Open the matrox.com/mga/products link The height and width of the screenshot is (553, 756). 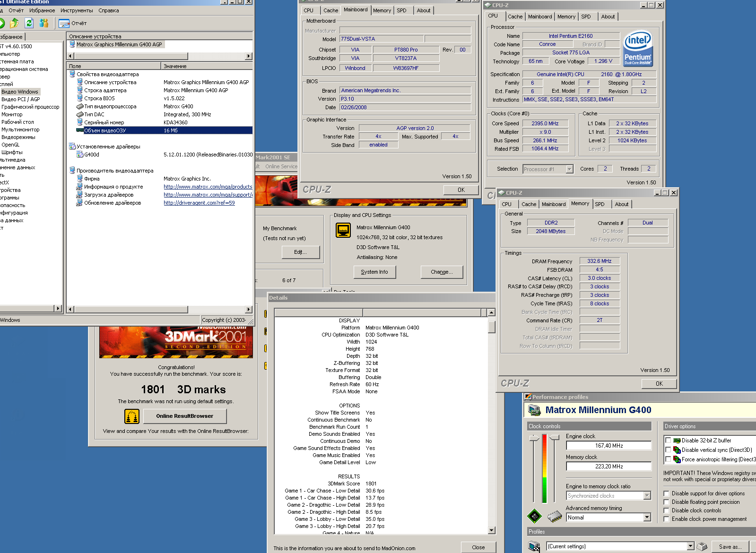click(x=208, y=187)
